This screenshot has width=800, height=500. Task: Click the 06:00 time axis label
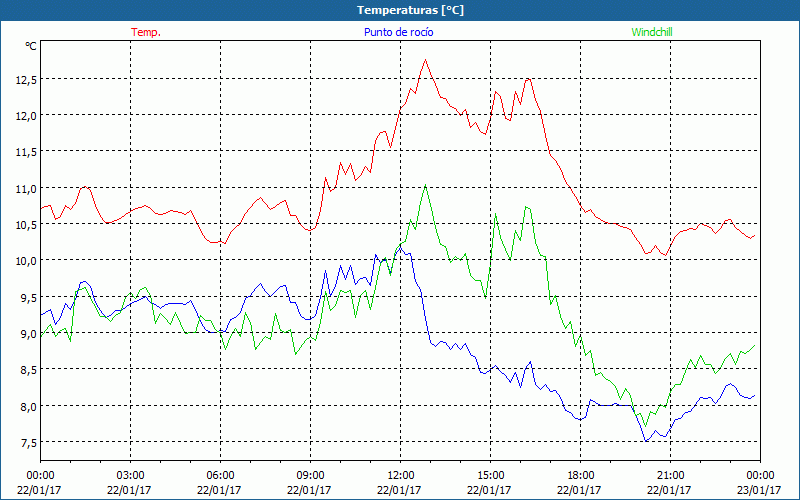220,476
